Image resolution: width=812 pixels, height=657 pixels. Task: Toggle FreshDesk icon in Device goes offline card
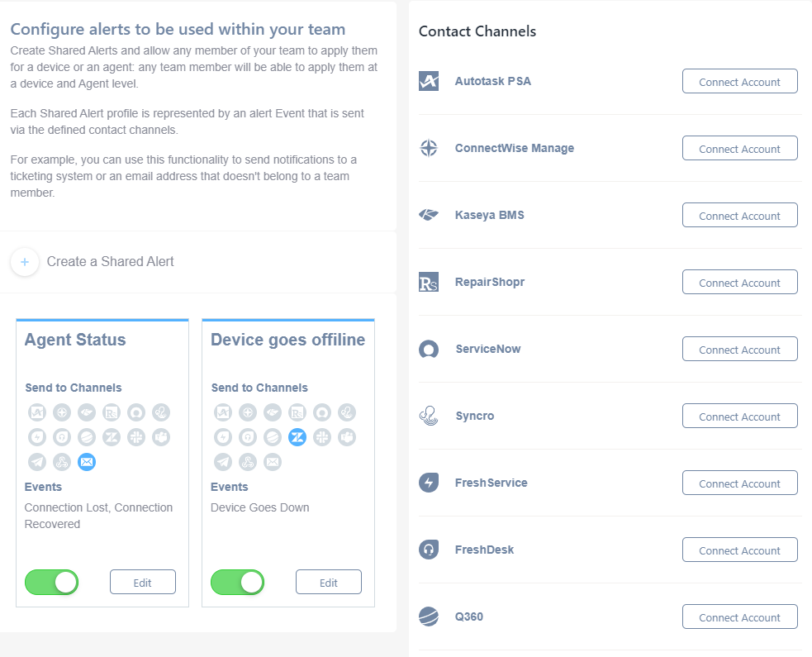248,437
